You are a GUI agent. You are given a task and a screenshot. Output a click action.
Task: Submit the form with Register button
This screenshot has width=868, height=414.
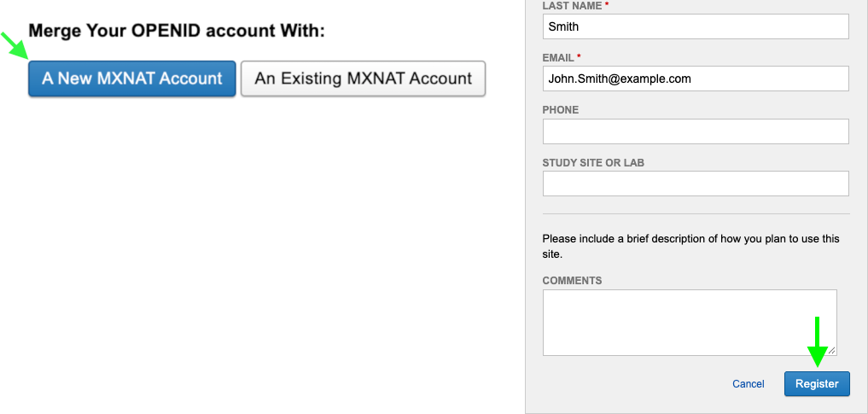click(x=817, y=383)
